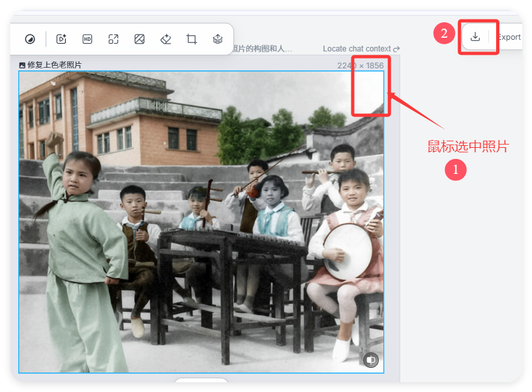Select the eraser tool icon
The image size is (532, 392).
tap(166, 39)
